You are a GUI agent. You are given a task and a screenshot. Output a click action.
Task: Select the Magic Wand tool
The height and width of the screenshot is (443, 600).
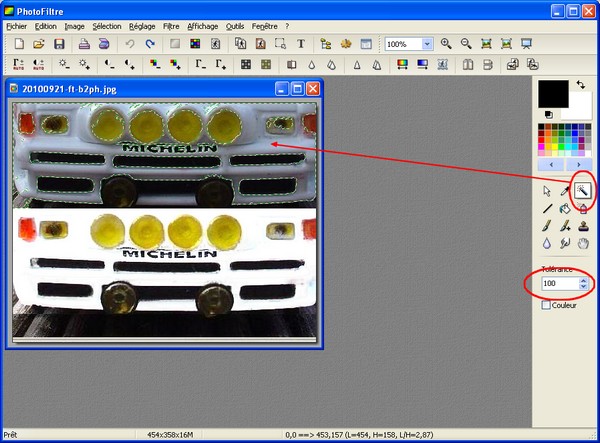coord(582,191)
